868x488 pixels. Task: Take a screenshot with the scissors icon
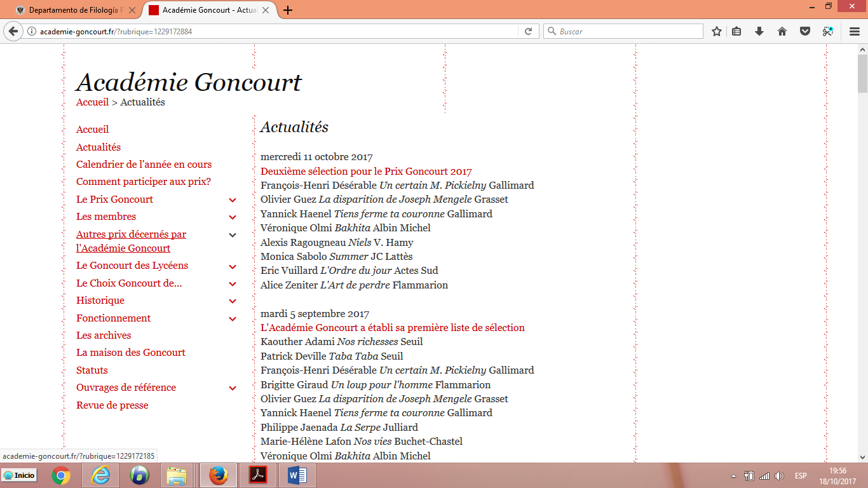point(827,31)
